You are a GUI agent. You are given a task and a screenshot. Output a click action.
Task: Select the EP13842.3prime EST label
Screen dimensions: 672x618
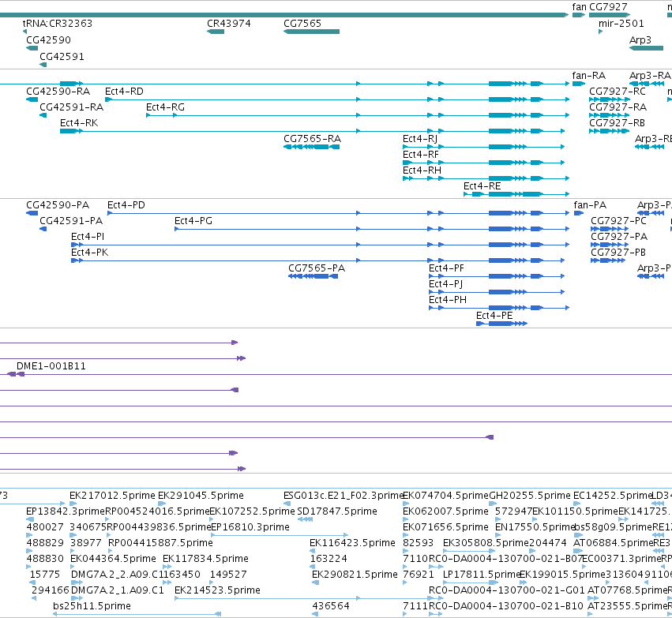(x=66, y=511)
